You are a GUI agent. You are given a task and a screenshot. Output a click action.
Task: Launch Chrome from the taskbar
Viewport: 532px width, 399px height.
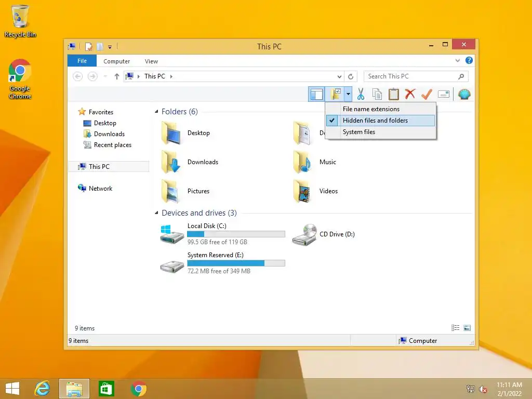click(x=138, y=389)
